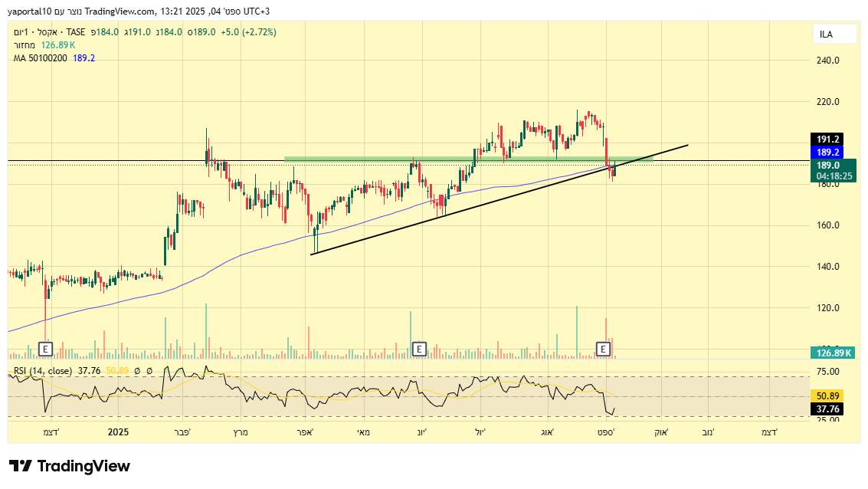Screen dimensions: 868x489
Task: Click the 75.00 level on the RSI axis
Action: coord(828,372)
